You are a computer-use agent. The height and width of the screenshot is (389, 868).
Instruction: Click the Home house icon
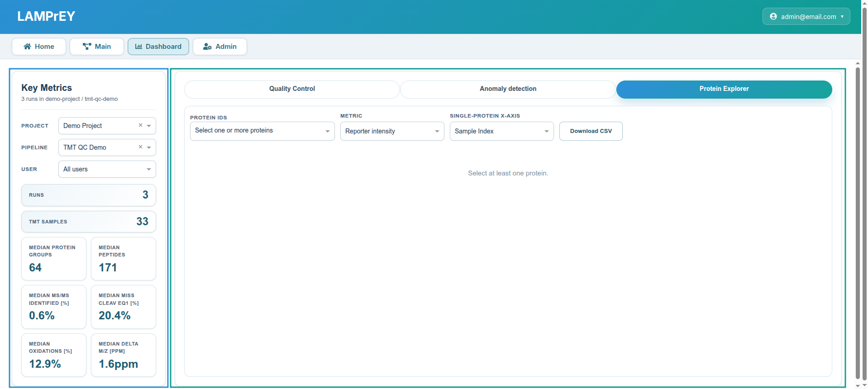click(27, 47)
